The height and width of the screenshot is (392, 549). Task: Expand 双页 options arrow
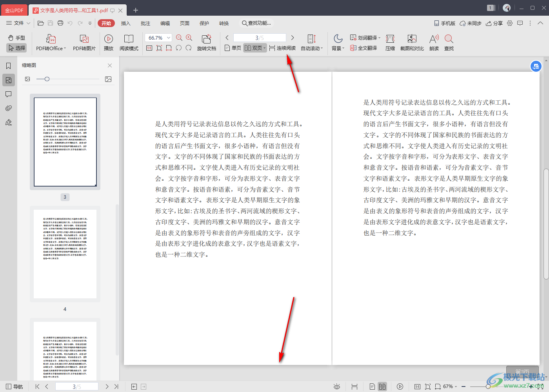[265, 48]
